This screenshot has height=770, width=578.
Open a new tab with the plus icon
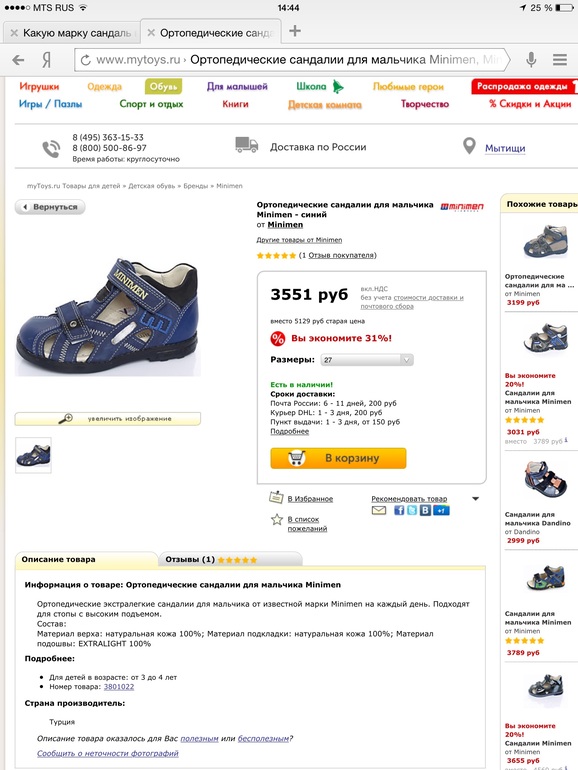click(x=295, y=31)
